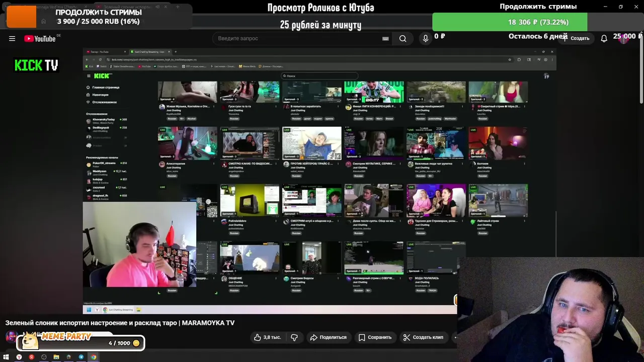Switch to 'Бангер - YouTube' tab in video browser

[105, 52]
